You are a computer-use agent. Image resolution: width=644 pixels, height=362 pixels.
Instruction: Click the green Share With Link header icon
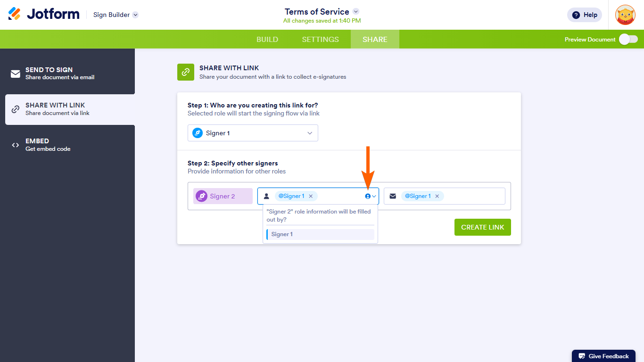(186, 72)
